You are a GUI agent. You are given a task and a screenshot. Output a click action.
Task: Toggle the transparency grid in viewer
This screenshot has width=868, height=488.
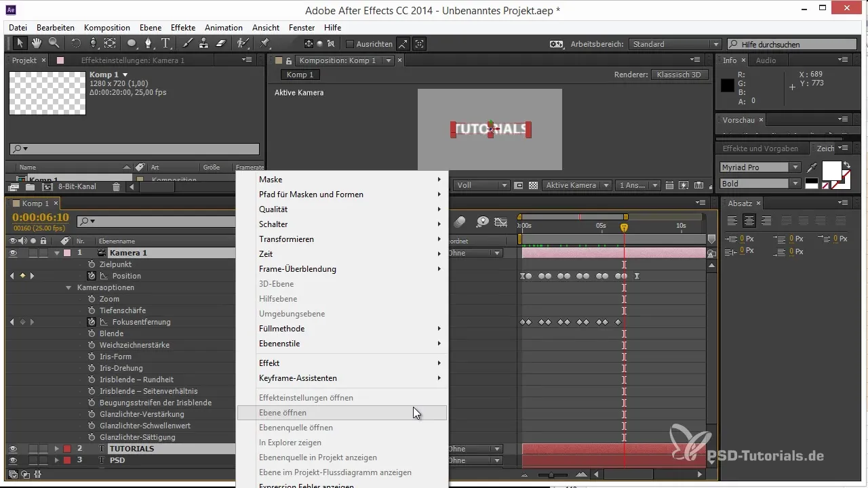coord(534,185)
